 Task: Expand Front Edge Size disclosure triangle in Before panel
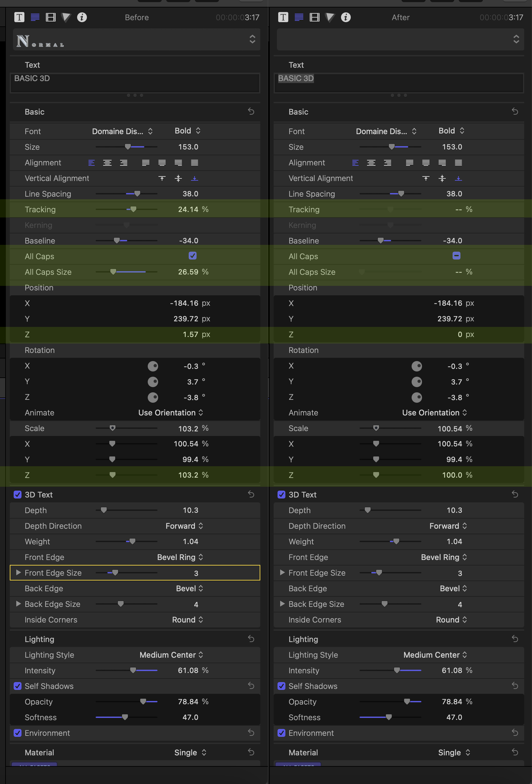click(x=19, y=572)
